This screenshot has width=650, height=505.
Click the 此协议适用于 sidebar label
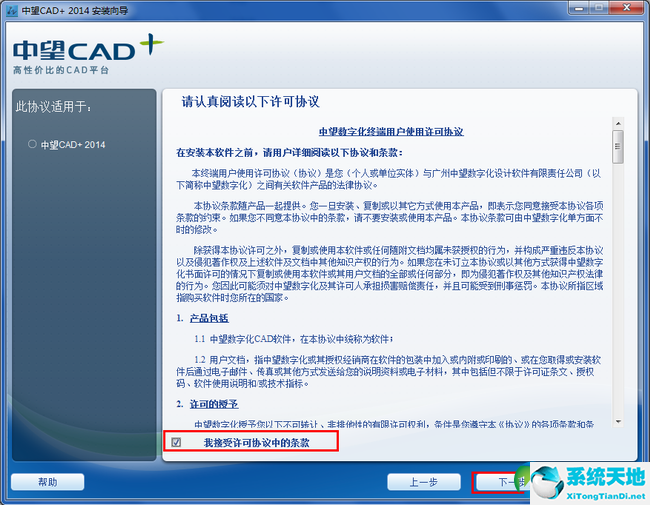tap(53, 107)
